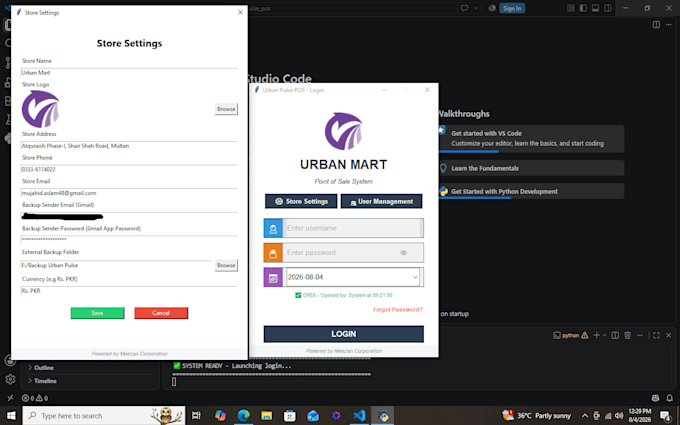Image resolution: width=680 pixels, height=425 pixels.
Task: Open Get started with VS Code walkthrough
Action: click(531, 139)
